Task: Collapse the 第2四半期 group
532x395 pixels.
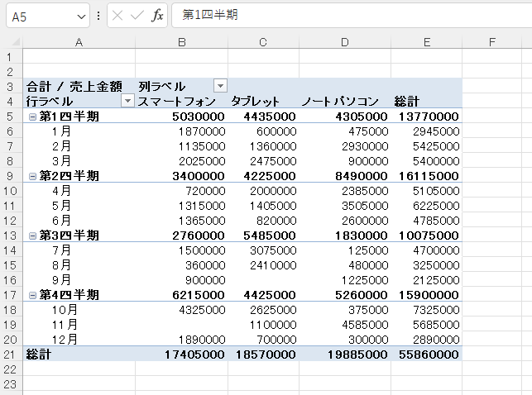Action: click(32, 176)
